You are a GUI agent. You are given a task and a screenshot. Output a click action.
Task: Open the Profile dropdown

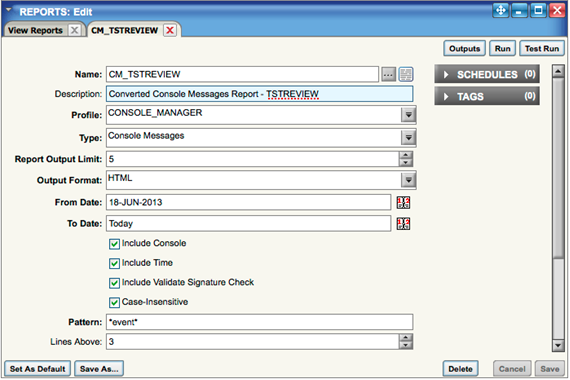(408, 115)
